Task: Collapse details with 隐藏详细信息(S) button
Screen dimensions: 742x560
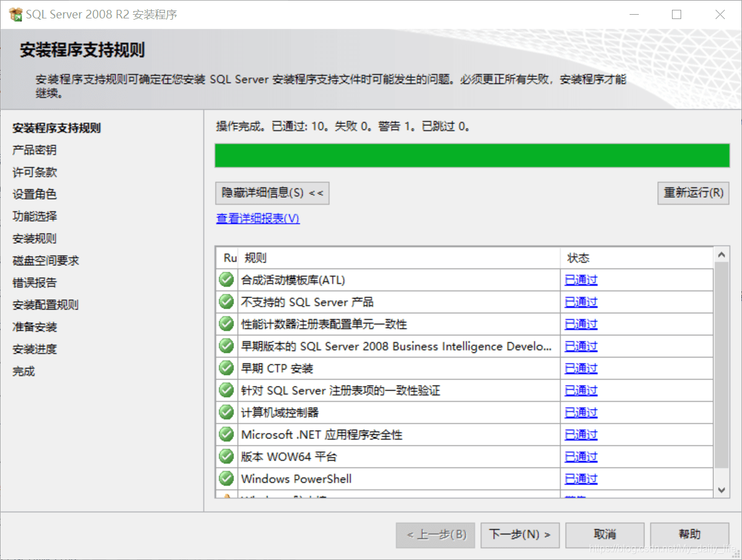Action: pos(272,193)
